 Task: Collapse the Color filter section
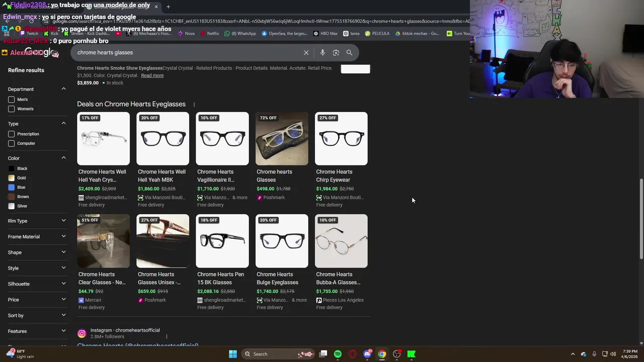[63, 158]
